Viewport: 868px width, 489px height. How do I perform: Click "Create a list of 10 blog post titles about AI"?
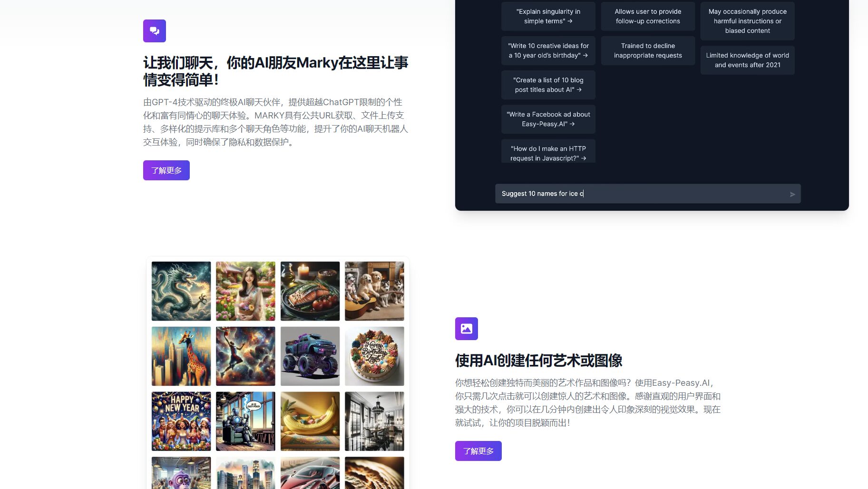548,85
